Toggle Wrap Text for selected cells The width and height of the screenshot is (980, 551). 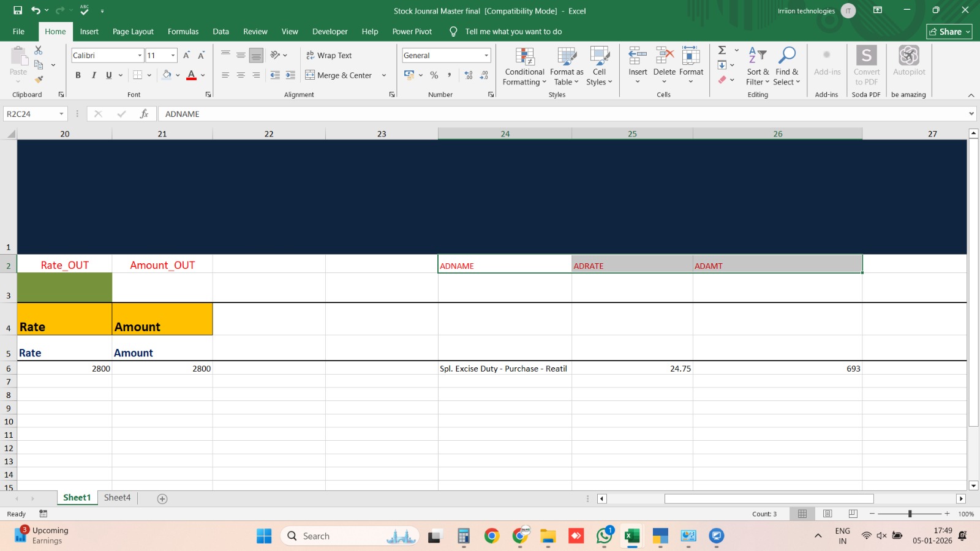[x=329, y=56]
